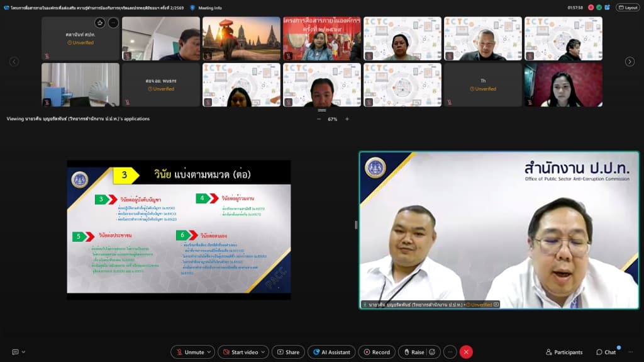644x362 pixels.
Task: Select woman with red background participant tile
Action: coord(563,85)
